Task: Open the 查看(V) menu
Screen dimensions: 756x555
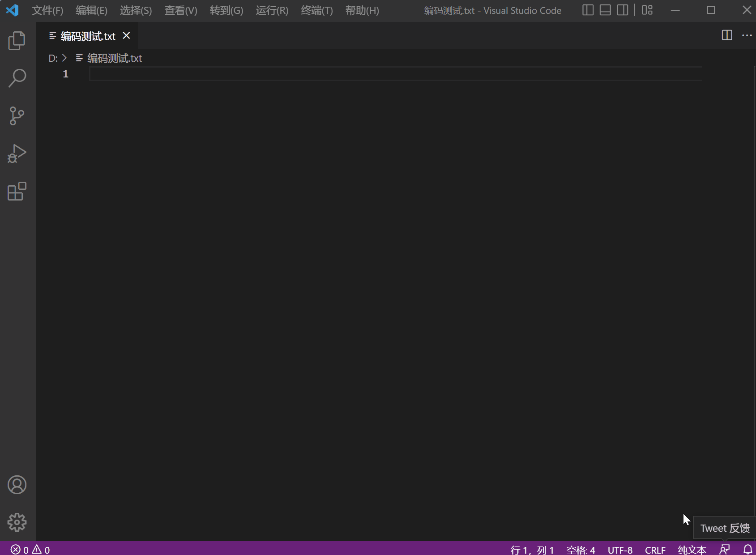Action: click(x=181, y=10)
